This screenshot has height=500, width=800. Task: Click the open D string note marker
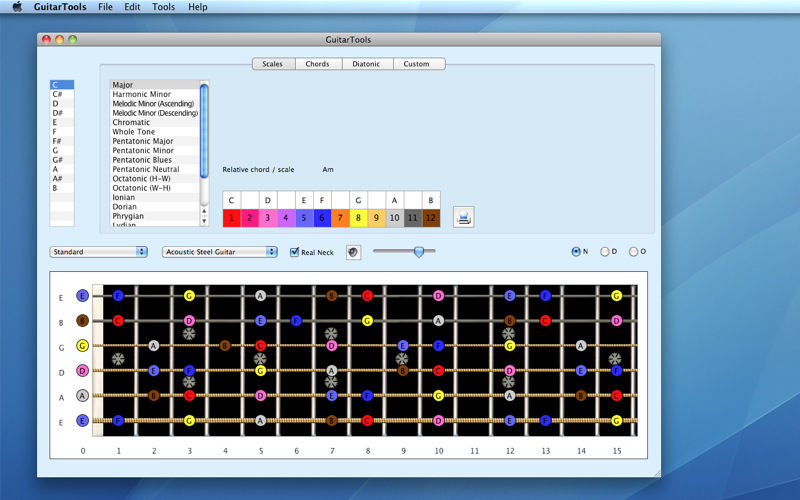click(x=82, y=370)
